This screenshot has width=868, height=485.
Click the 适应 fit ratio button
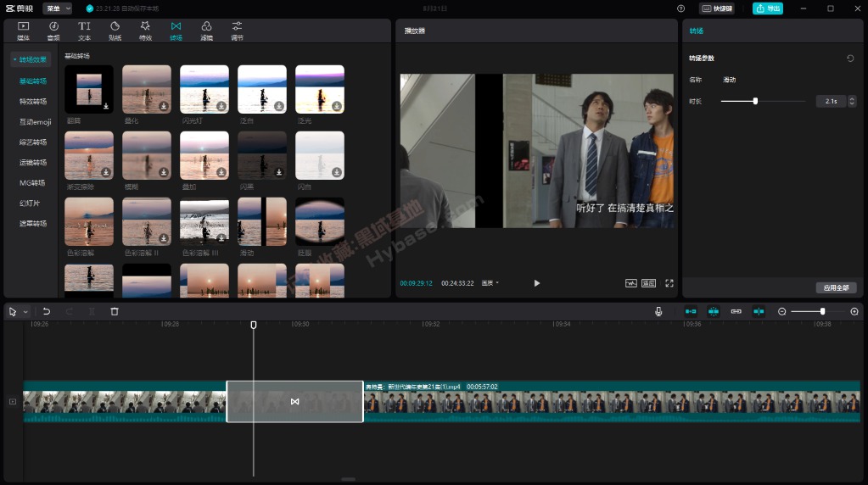[649, 283]
